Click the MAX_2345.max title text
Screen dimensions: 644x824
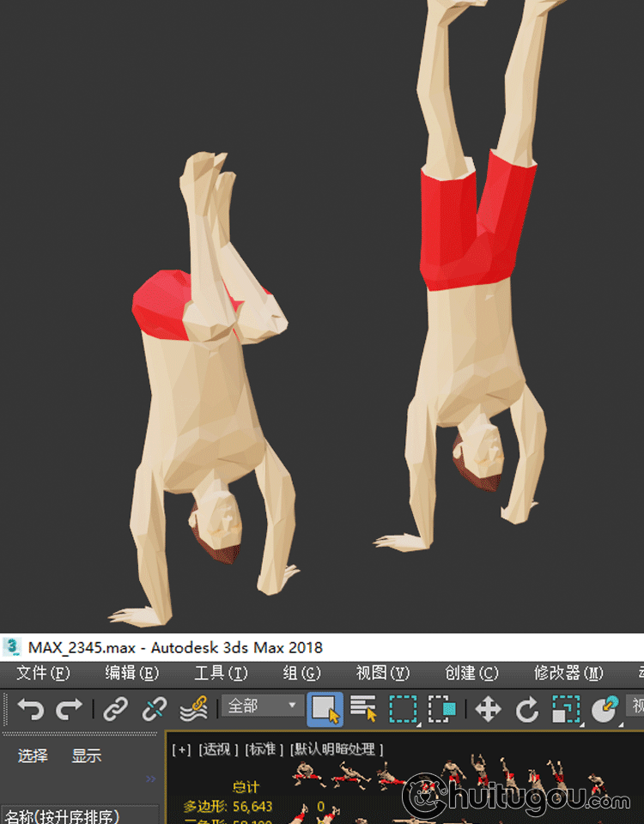coord(82,647)
